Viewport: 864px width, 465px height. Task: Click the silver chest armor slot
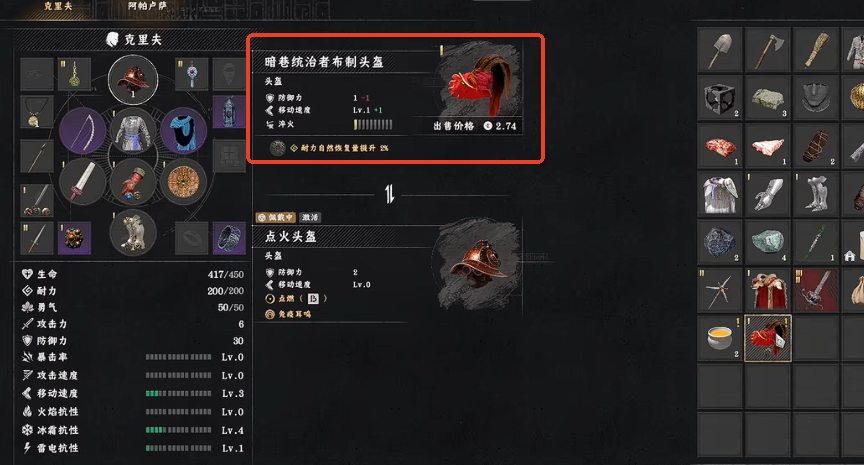coord(133,131)
